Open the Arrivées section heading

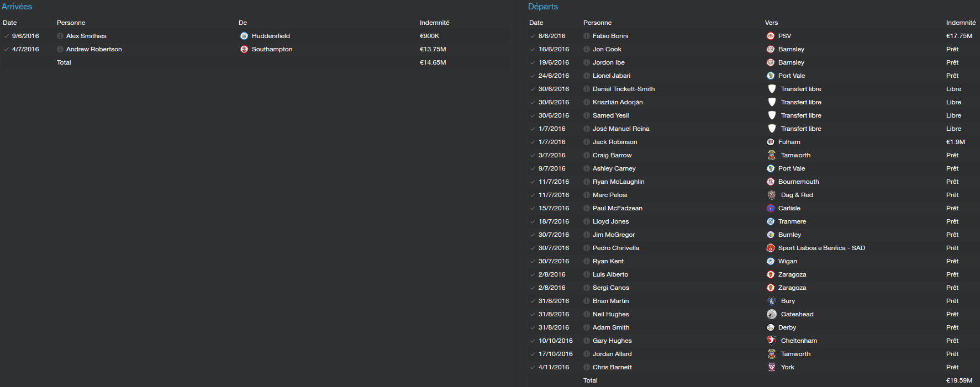(x=17, y=7)
